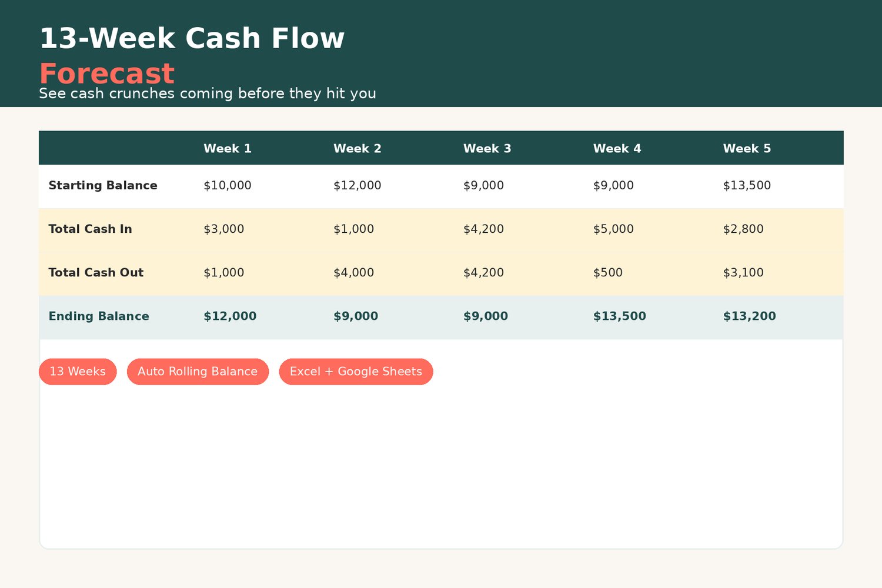Click the coral Forecast title word
This screenshot has width=882, height=588.
click(106, 74)
